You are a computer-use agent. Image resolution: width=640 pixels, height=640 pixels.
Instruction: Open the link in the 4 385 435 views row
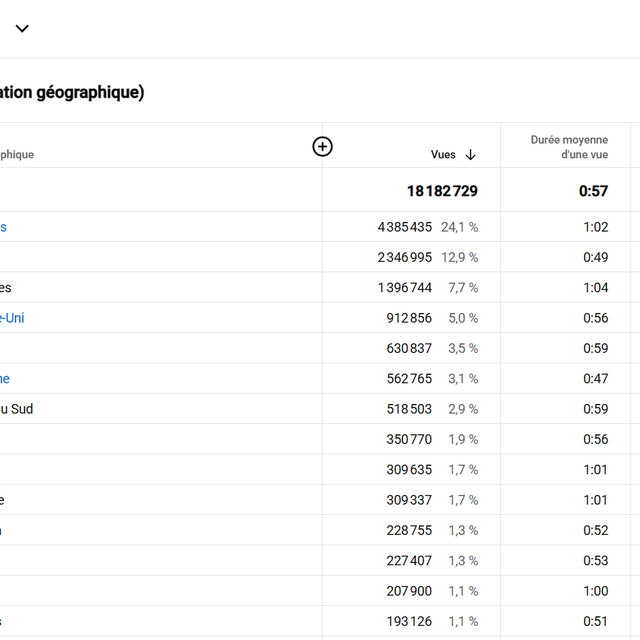point(3,227)
